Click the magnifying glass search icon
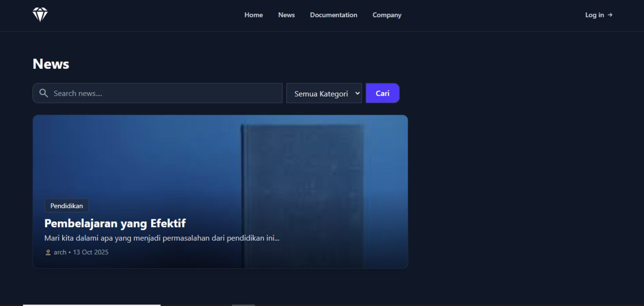644x306 pixels. (43, 93)
